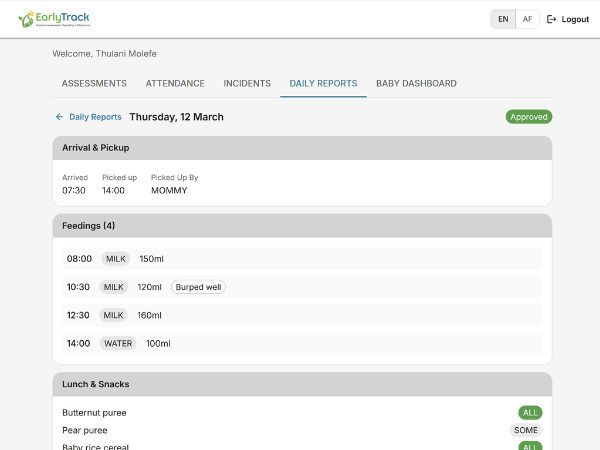Viewport: 600px width, 450px height.
Task: Click the 08:00 feeding time
Action: click(x=79, y=259)
